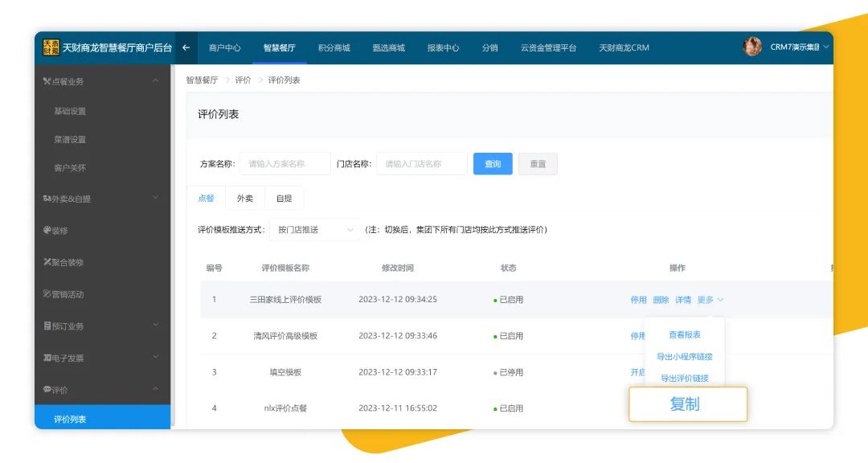Open 甄选商城 top menu
The image size is (868, 463).
click(x=389, y=47)
